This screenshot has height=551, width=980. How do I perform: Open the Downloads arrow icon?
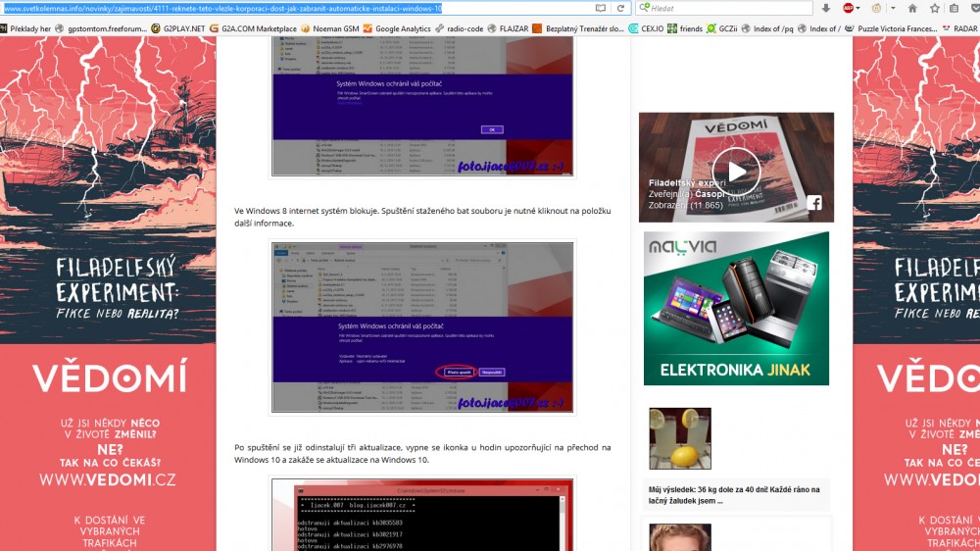pyautogui.click(x=825, y=8)
